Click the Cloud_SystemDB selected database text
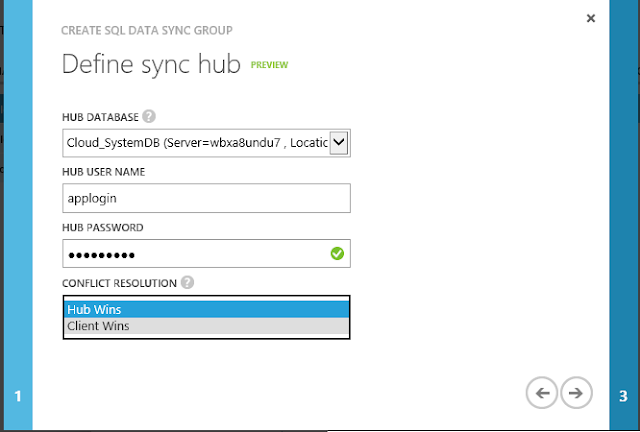The width and height of the screenshot is (640, 432). [x=197, y=143]
